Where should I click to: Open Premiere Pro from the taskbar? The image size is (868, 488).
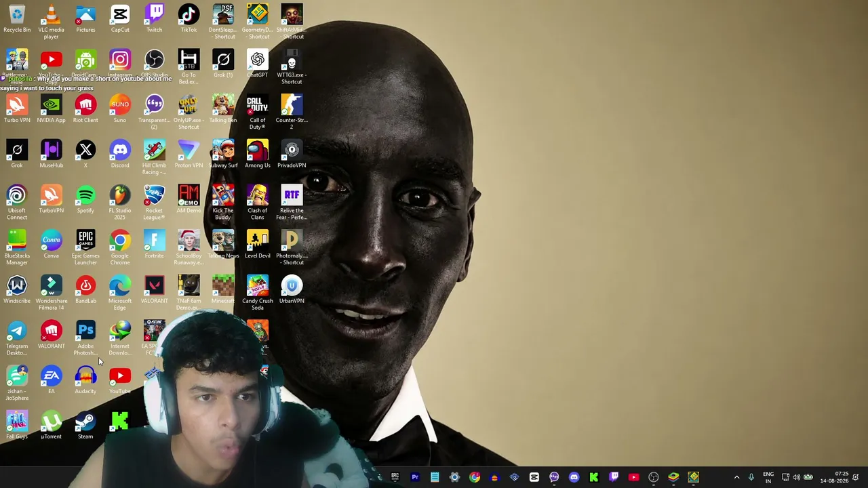(415, 477)
